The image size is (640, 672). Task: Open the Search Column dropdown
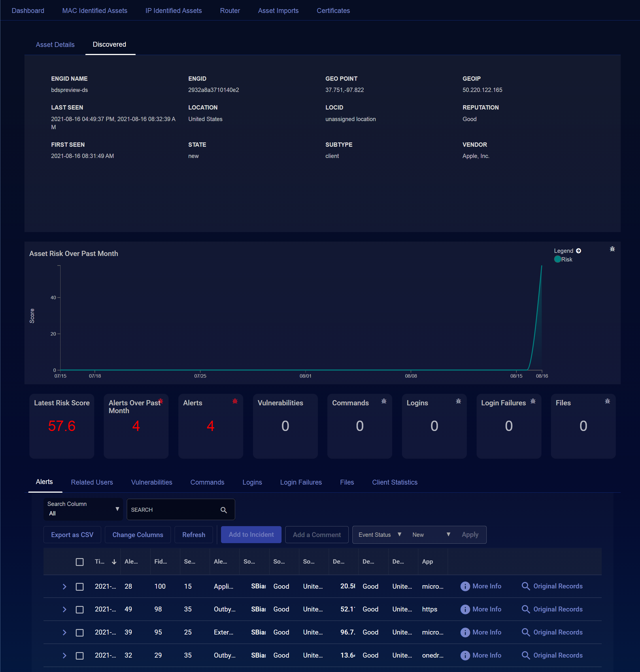pyautogui.click(x=83, y=509)
